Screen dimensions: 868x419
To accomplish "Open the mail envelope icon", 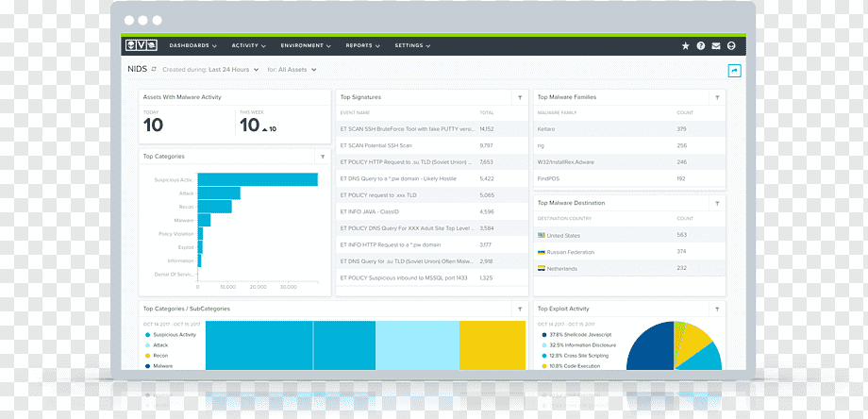I will click(716, 46).
